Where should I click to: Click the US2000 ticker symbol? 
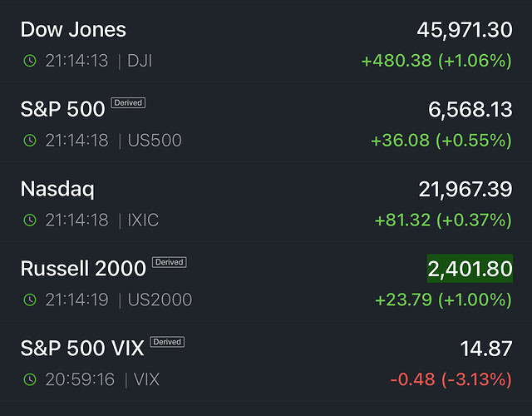(x=160, y=300)
